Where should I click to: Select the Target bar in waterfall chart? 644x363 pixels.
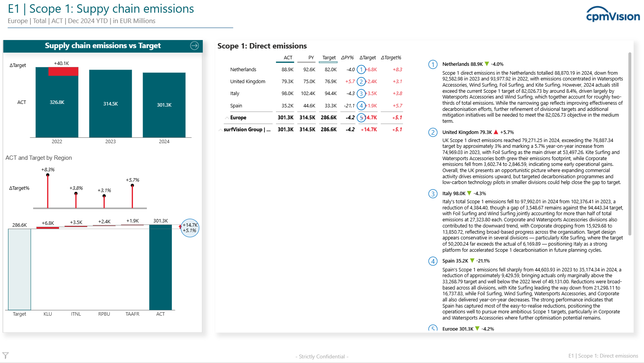coord(20,269)
